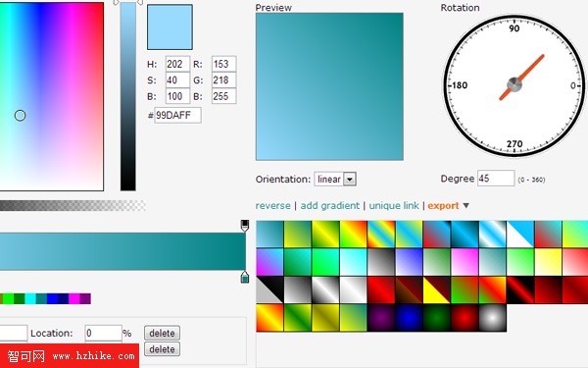Viewport: 588px width, 368px height.
Task: Select the magenta-to-white gradient preset
Action: (465, 262)
